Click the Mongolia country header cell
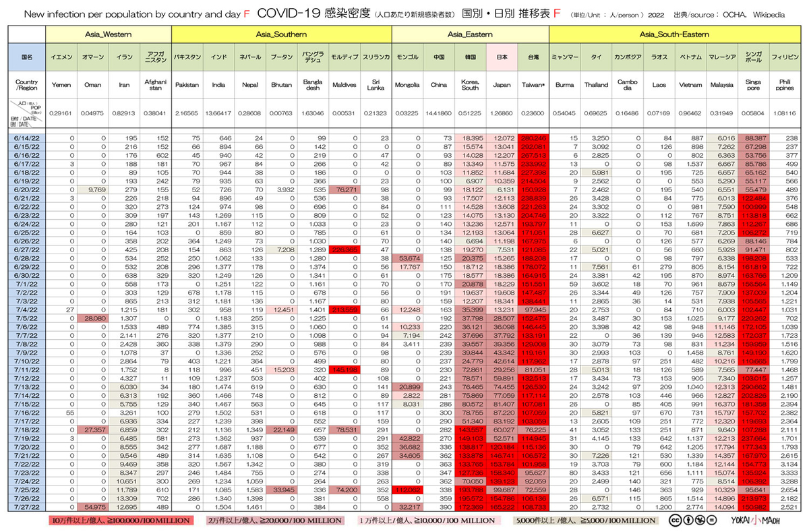 [x=408, y=86]
